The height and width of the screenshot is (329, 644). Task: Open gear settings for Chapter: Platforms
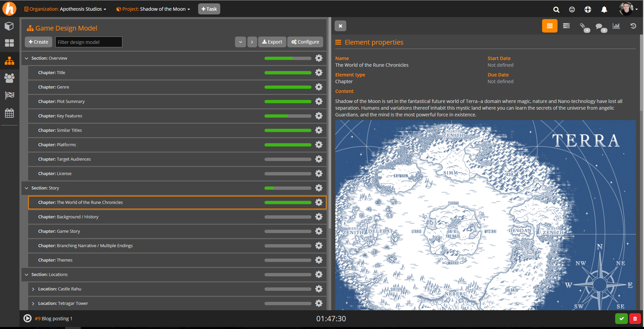click(x=319, y=145)
